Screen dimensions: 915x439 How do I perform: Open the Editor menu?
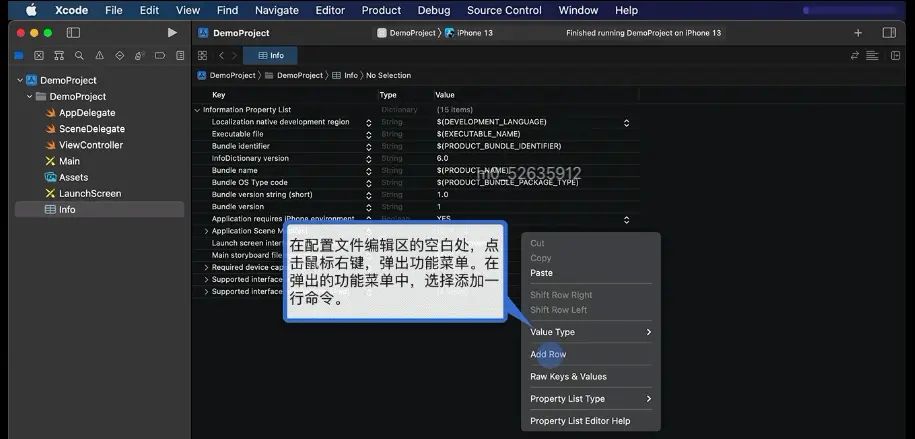(330, 10)
